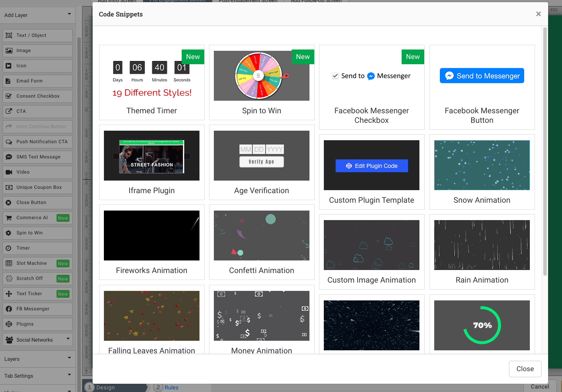Choose the Spin to Win wheel thumbnail
The image size is (562, 392).
(x=261, y=76)
